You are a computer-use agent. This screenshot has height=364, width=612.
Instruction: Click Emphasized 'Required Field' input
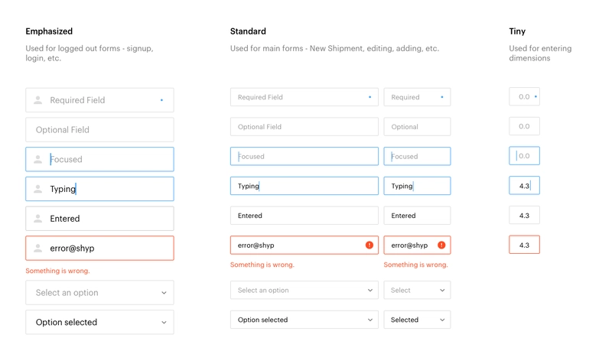(100, 100)
